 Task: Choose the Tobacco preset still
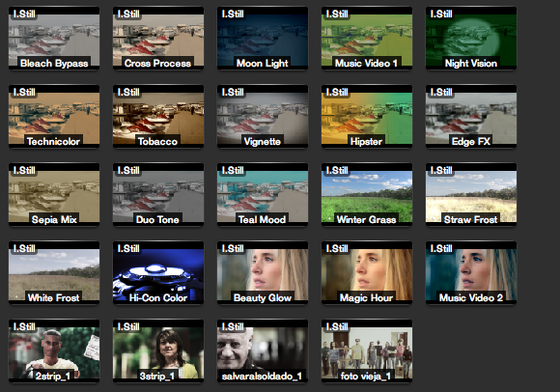(x=158, y=116)
